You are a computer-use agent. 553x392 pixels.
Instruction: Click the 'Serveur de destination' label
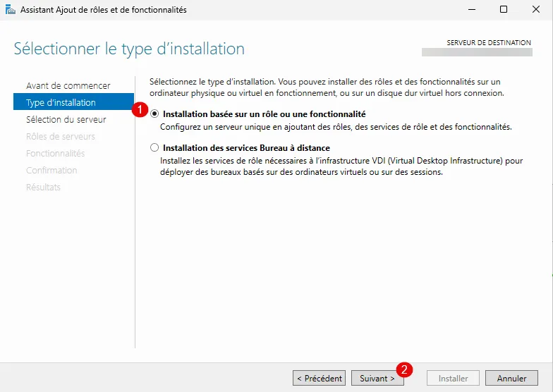click(489, 43)
